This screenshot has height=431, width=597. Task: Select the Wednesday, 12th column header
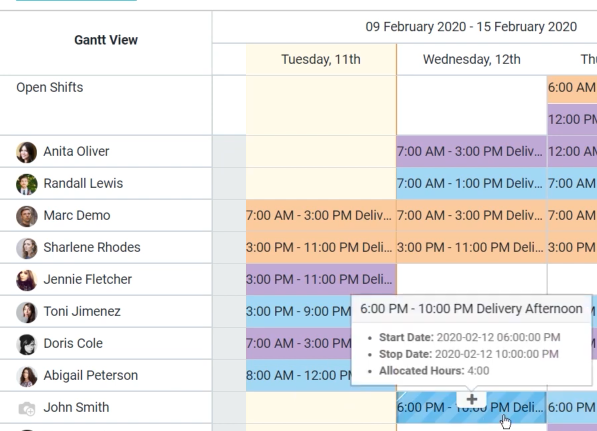click(471, 59)
